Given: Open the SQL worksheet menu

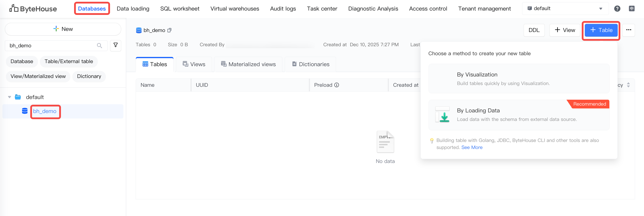Looking at the screenshot, I should point(180,9).
